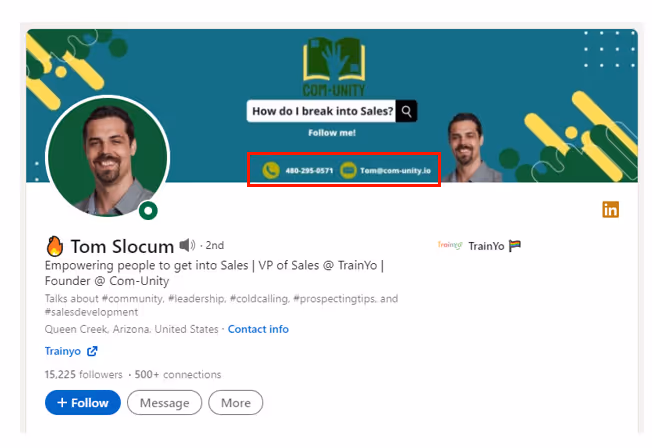Viewport: 652px width, 448px height.
Task: Click the green online status indicator
Action: click(x=148, y=210)
